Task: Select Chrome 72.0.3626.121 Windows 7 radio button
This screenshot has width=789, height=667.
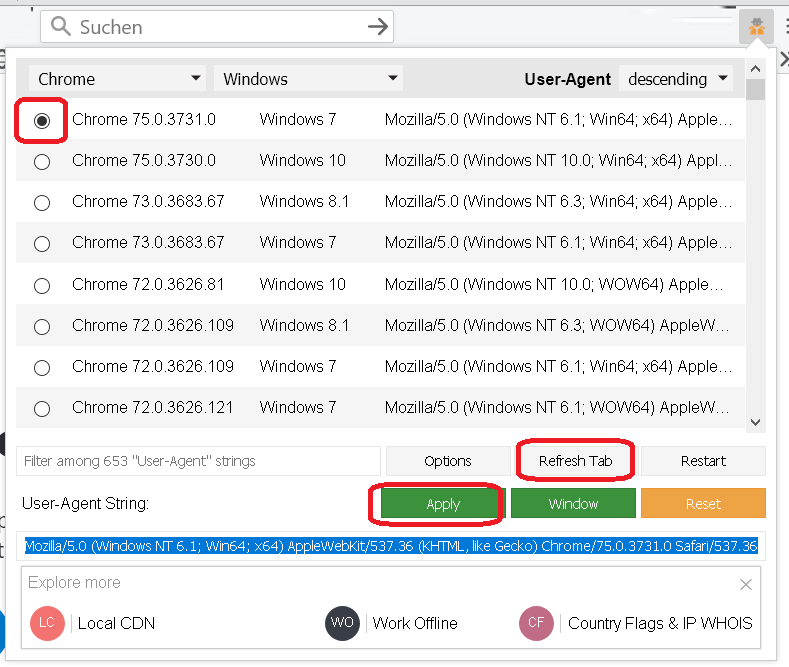Action: point(42,408)
